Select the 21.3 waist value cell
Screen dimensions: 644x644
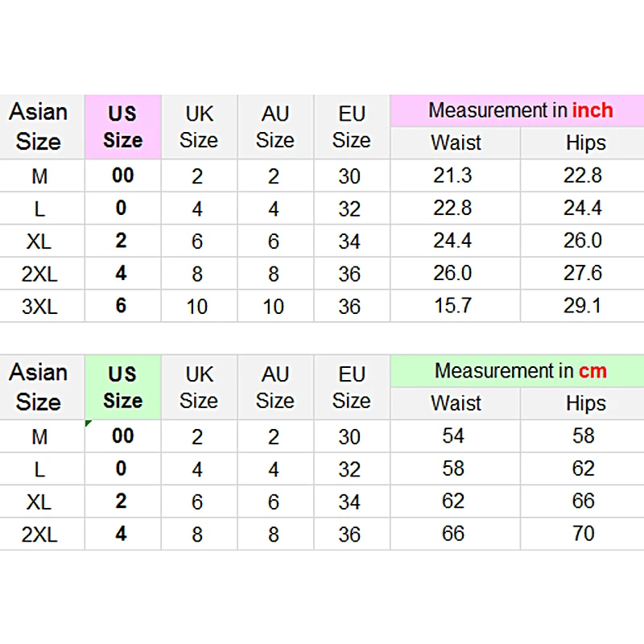pos(452,175)
